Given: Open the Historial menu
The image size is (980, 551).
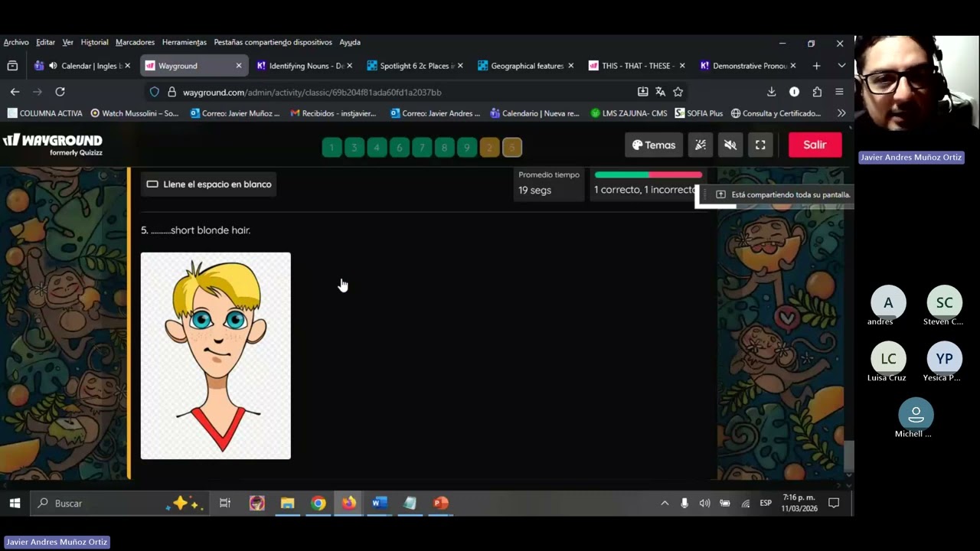Looking at the screenshot, I should coord(94,42).
